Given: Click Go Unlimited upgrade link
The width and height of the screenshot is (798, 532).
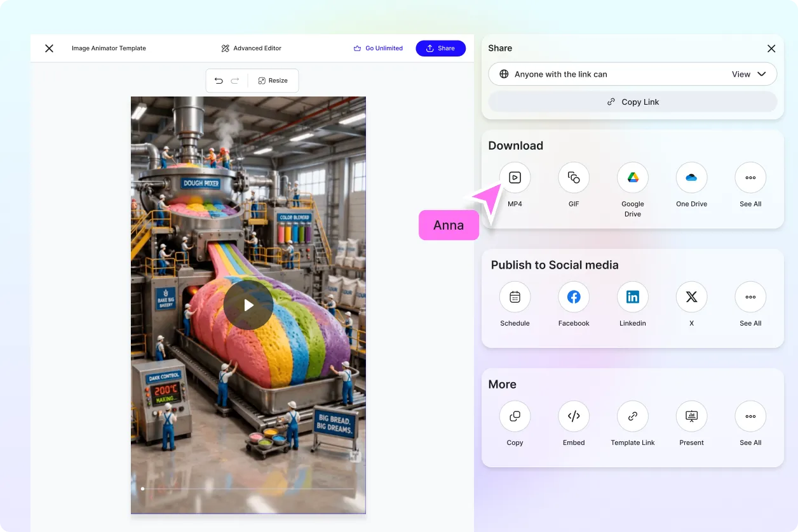Looking at the screenshot, I should point(378,48).
